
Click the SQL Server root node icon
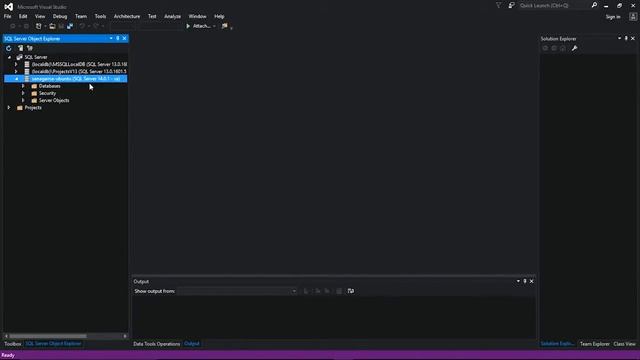pos(19,57)
